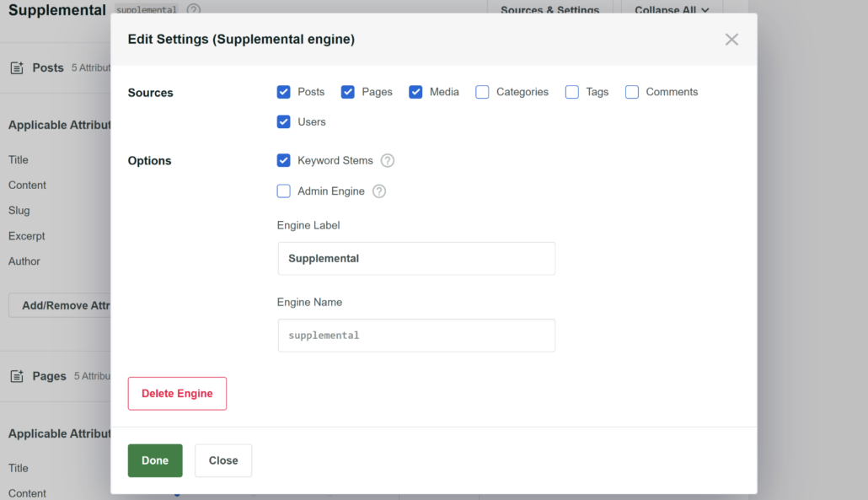Enable the Tags source
This screenshot has height=500, width=868.
click(572, 91)
